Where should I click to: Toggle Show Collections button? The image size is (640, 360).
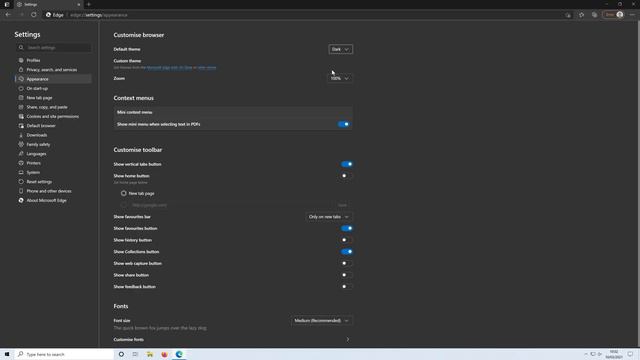(x=347, y=252)
